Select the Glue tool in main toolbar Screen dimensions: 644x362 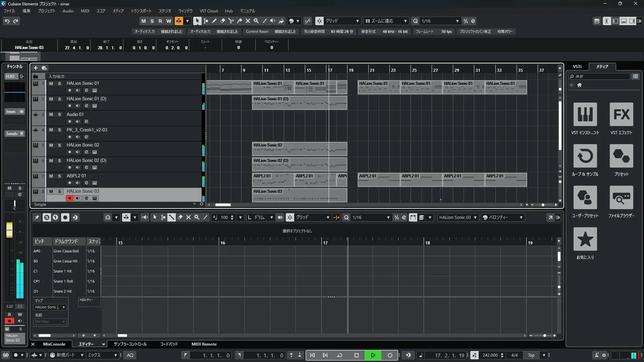(239, 21)
